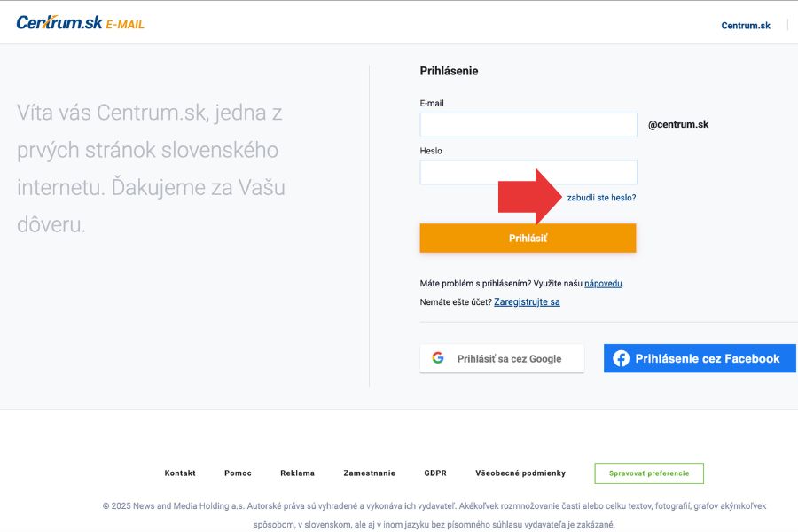Viewport: 798px width, 532px height.
Task: Follow the "Zaregistrujte sa" registration link
Action: click(527, 302)
